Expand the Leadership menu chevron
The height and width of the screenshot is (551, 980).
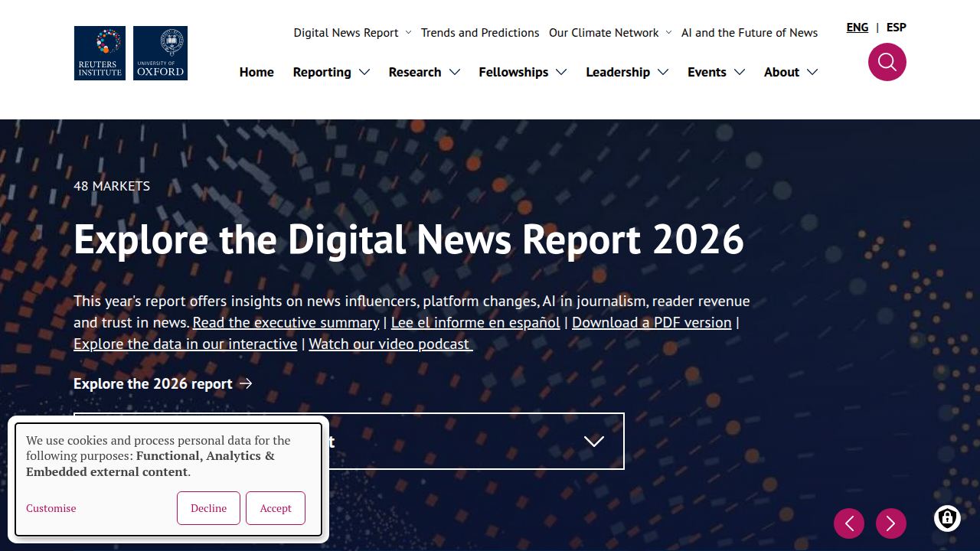click(663, 72)
